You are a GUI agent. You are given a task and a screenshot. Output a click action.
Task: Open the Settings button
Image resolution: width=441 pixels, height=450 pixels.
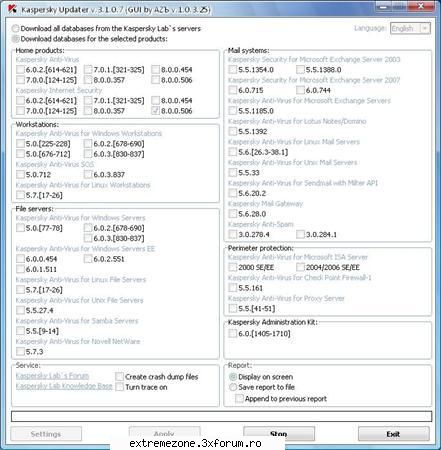click(x=46, y=434)
